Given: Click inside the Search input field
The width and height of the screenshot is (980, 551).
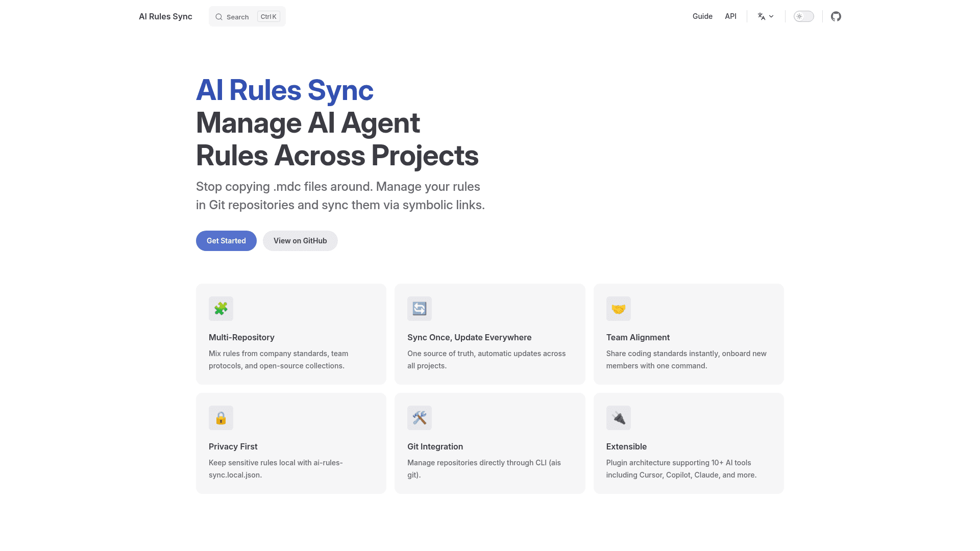Looking at the screenshot, I should coord(238,16).
